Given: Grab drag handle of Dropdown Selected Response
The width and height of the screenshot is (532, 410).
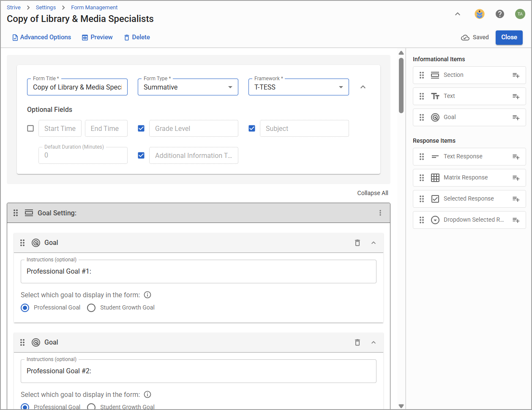Looking at the screenshot, I should 422,220.
